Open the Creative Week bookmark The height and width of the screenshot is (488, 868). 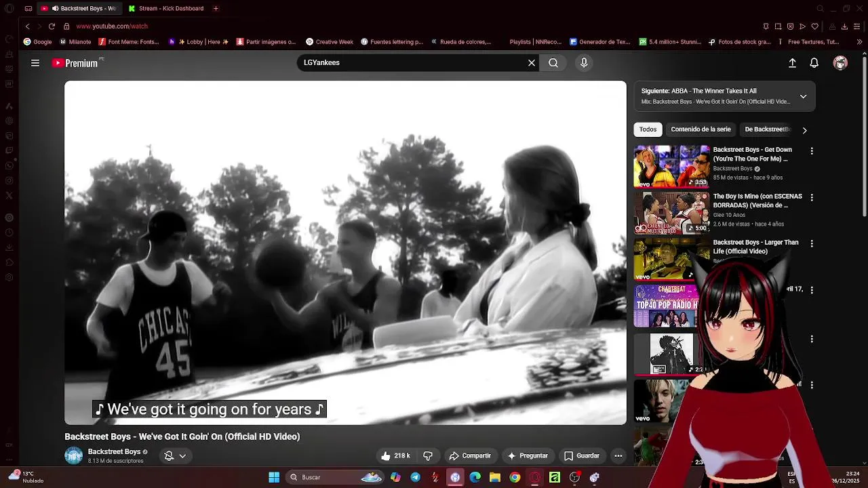pyautogui.click(x=330, y=42)
